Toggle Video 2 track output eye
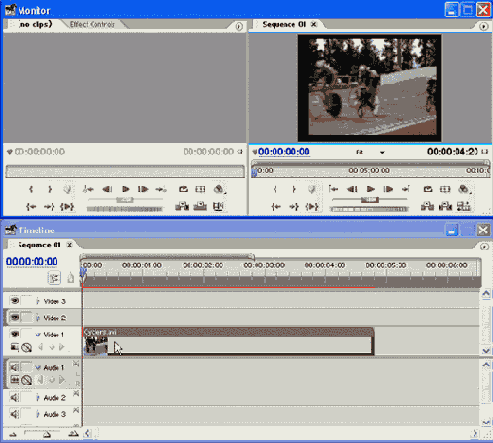Screen dimensions: 493x443 (14, 317)
